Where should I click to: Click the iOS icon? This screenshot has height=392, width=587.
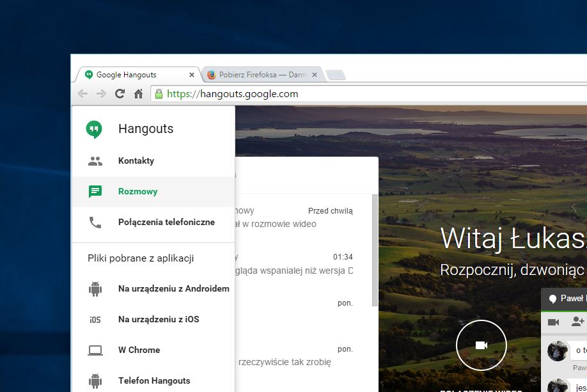point(95,320)
